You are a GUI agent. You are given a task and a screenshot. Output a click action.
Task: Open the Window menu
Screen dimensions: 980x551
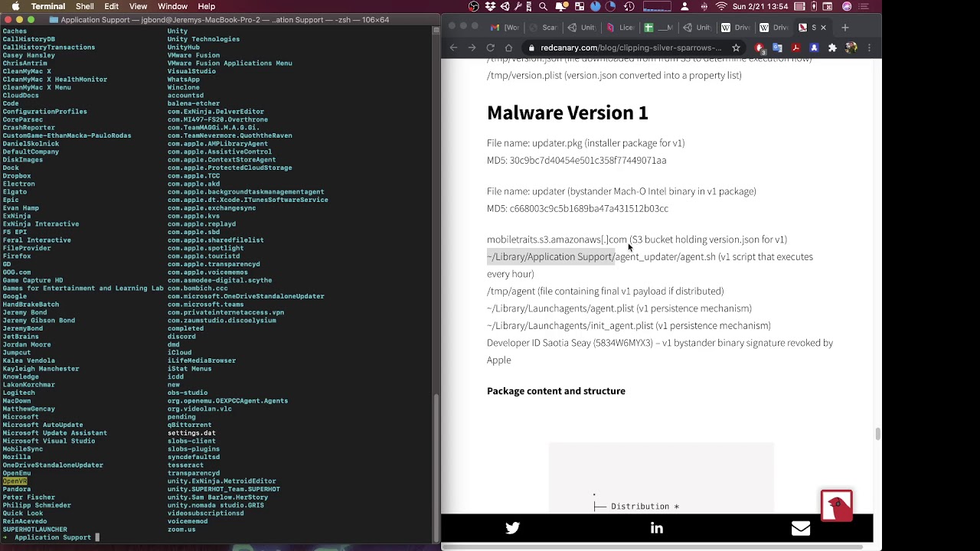pos(172,6)
